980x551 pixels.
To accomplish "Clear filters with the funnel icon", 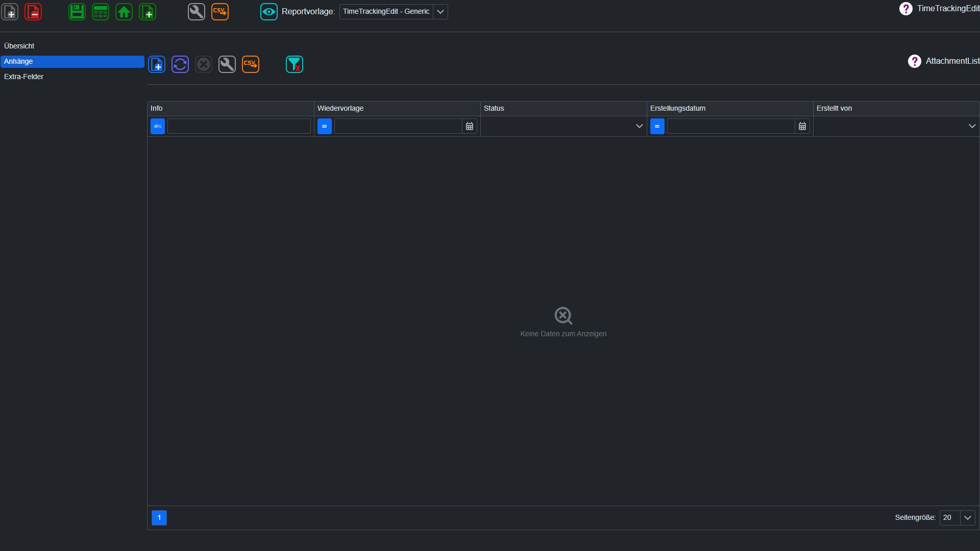I will (295, 64).
